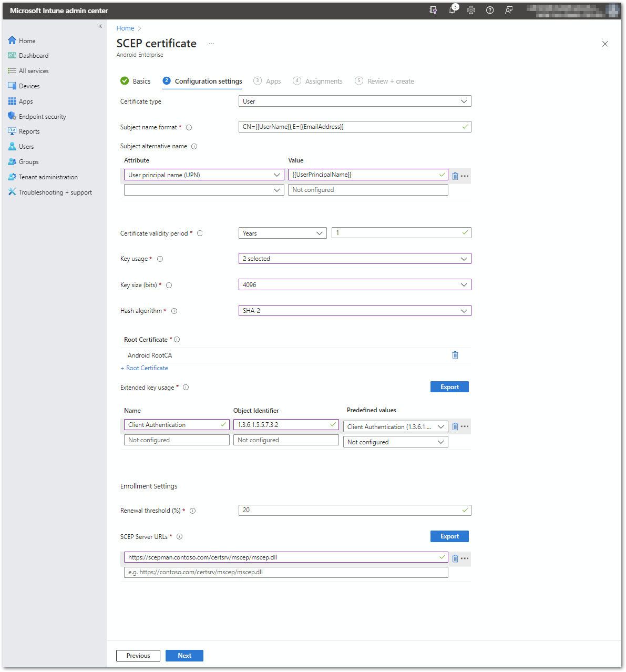Open the Hash algorithm SHA-2 dropdown
Image resolution: width=626 pixels, height=672 pixels.
point(355,311)
